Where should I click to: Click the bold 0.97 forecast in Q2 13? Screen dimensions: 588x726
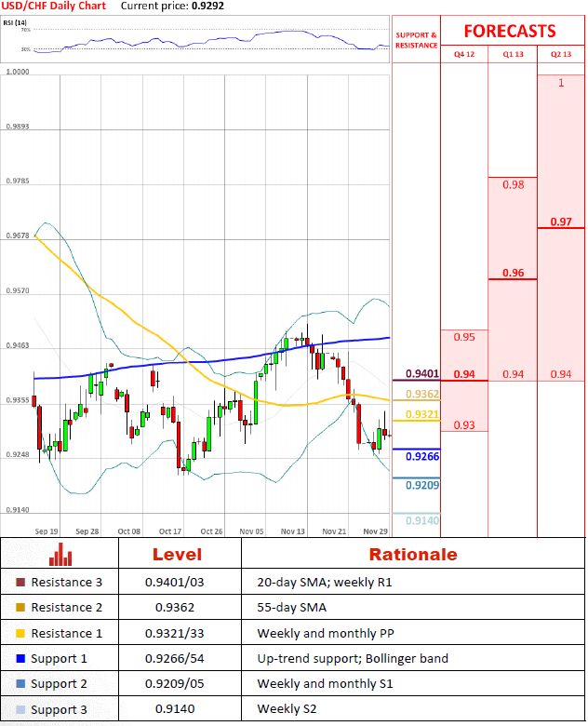(561, 222)
